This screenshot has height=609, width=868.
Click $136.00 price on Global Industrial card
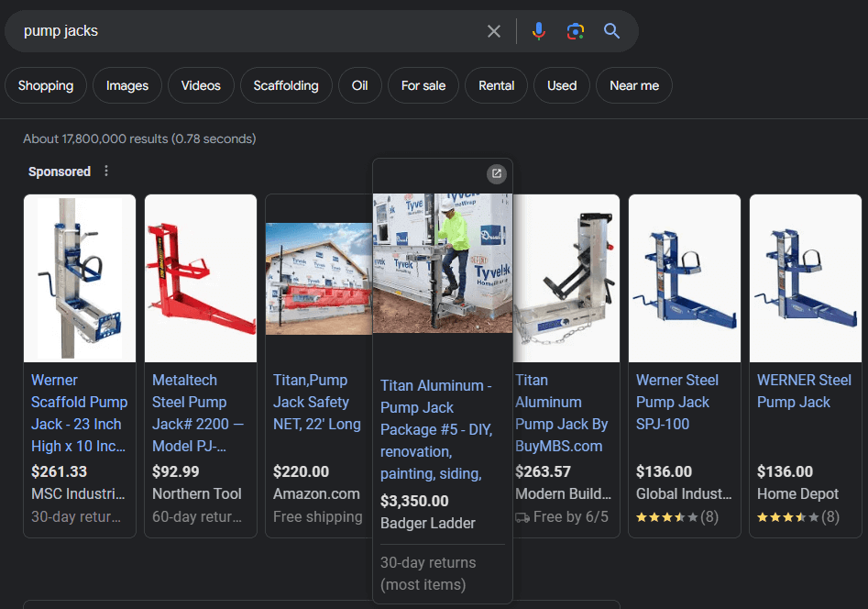pos(664,471)
